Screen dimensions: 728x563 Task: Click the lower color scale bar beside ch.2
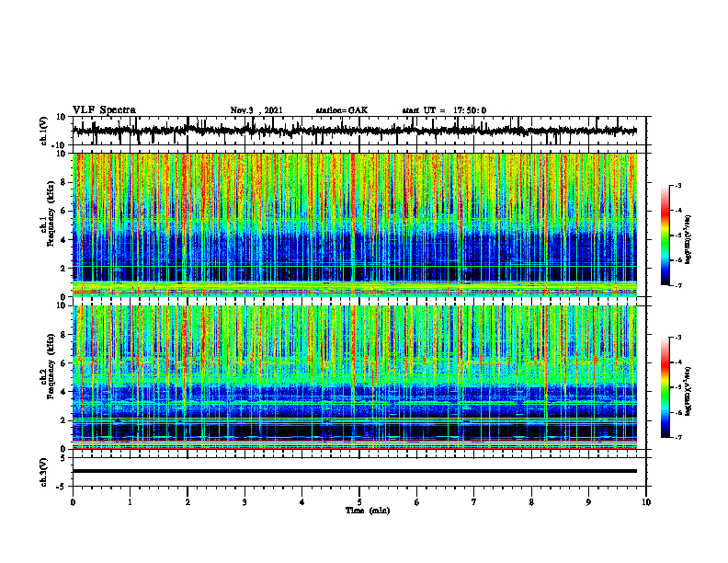tap(665, 387)
